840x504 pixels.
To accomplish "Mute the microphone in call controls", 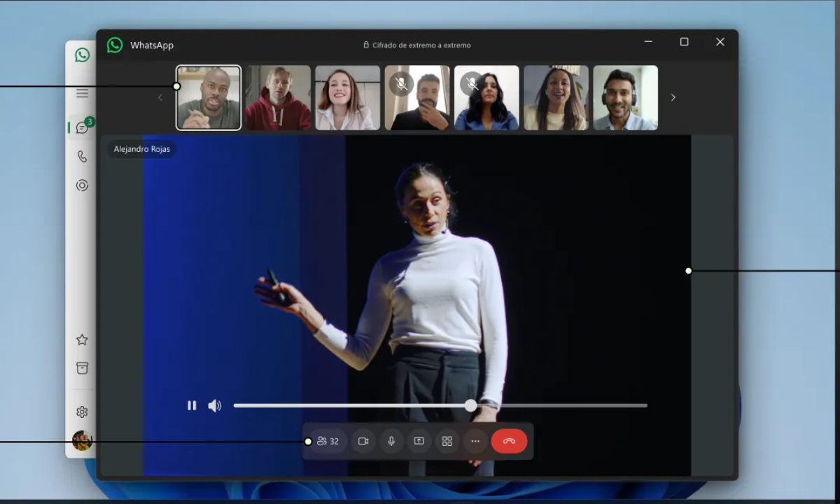I will tap(391, 441).
